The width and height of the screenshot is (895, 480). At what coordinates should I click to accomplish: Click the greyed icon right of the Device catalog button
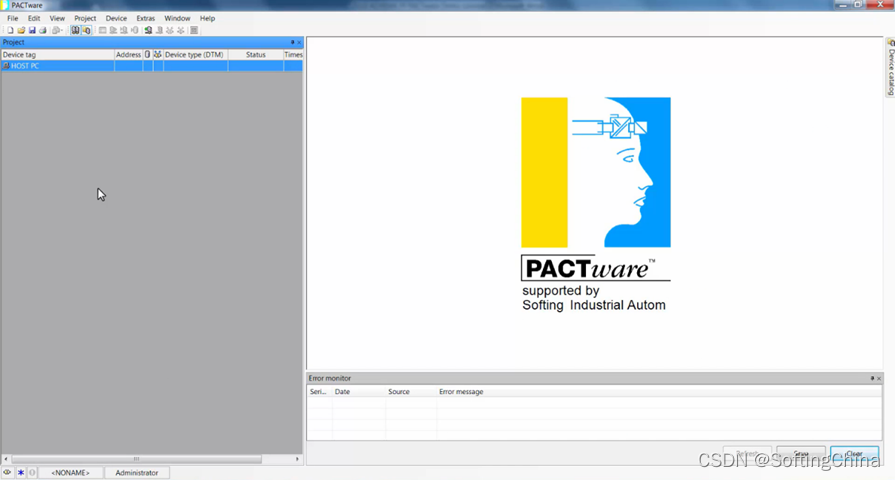102,30
